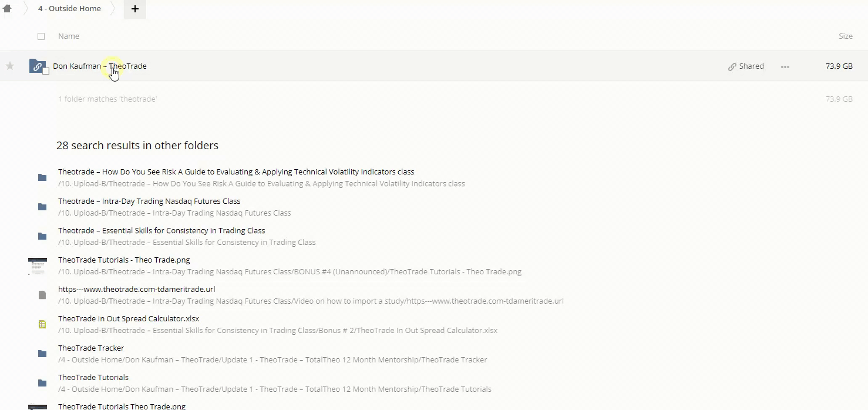
Task: Open the 'TheoTrade Tutorials - Theo Trade.png' thumbnail
Action: [38, 266]
